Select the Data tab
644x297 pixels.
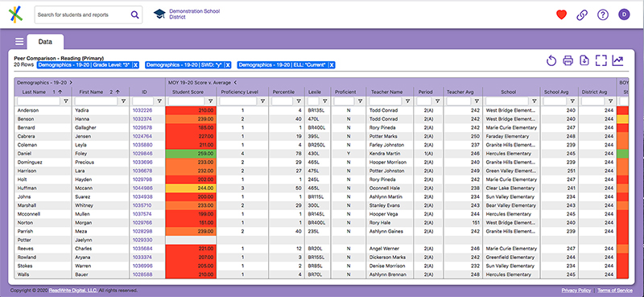click(45, 42)
